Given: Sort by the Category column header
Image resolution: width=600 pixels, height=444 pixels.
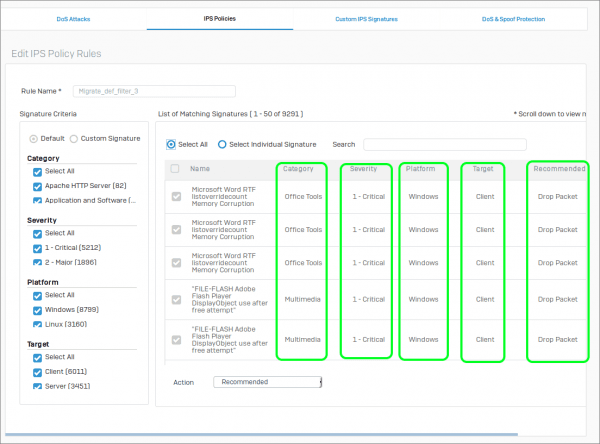Looking at the screenshot, I should pyautogui.click(x=298, y=169).
